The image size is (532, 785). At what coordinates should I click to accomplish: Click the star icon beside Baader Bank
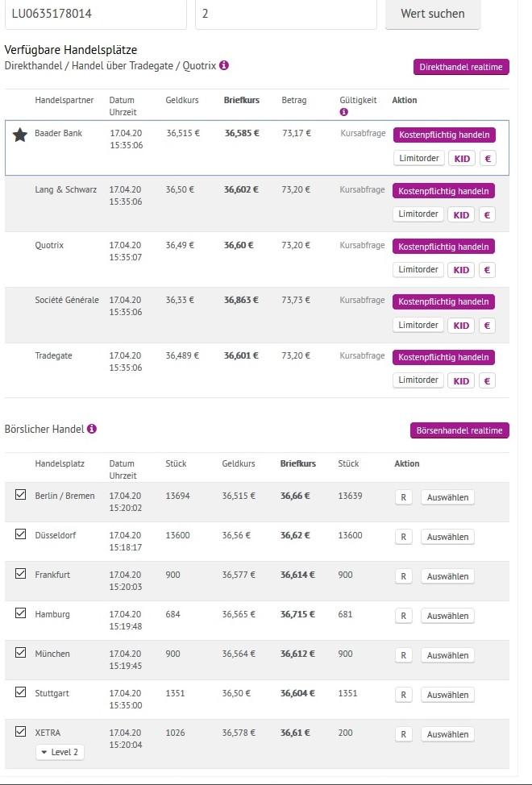(x=20, y=135)
